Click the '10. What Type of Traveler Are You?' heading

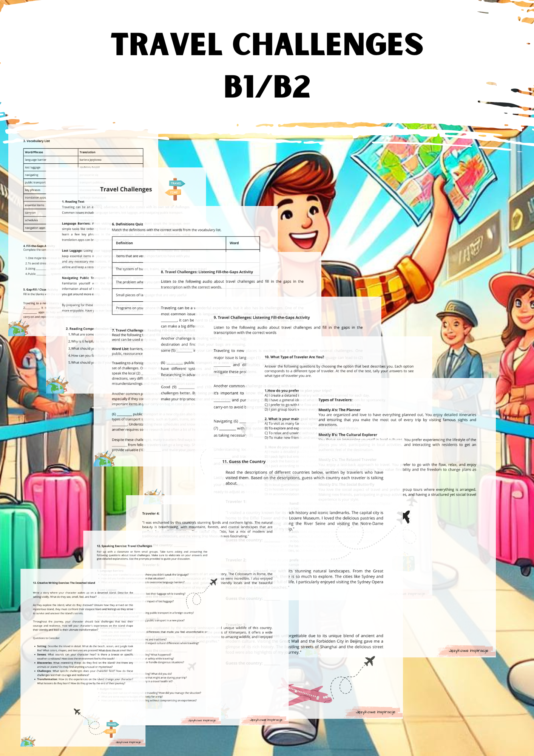click(294, 357)
